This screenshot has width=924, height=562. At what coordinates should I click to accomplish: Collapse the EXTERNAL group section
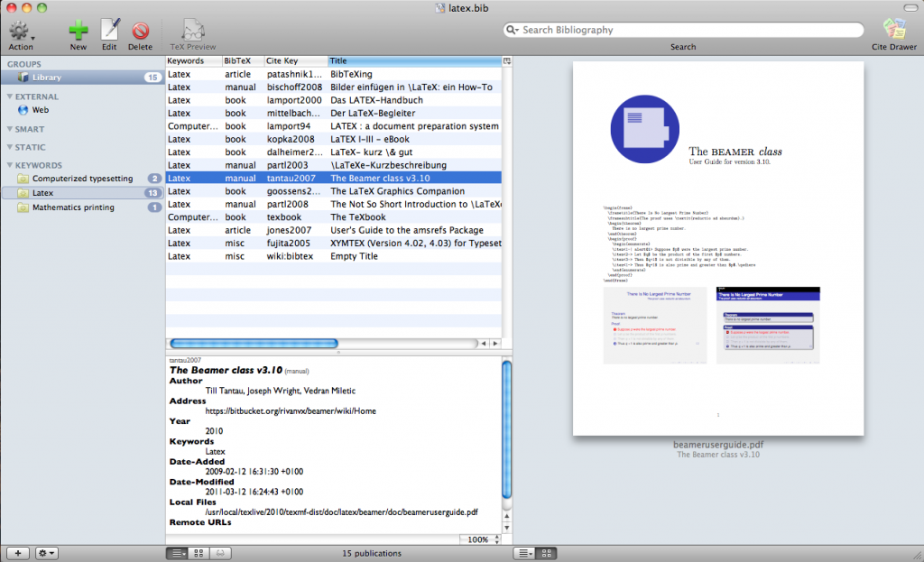point(10,97)
